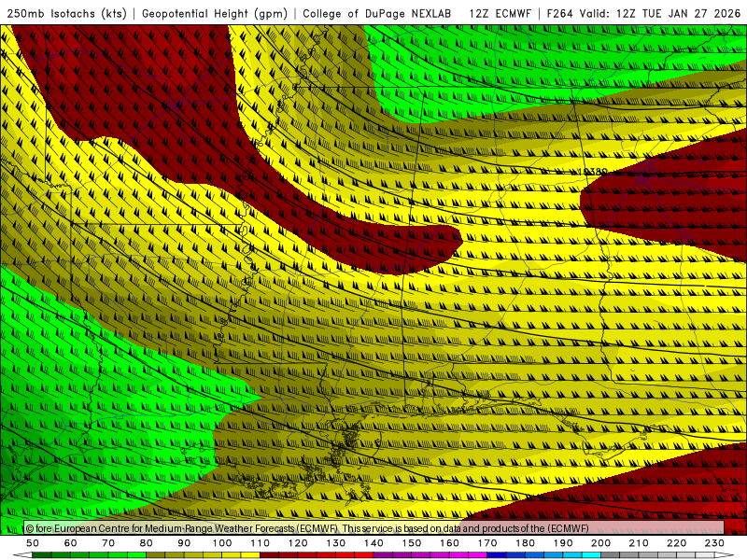Image resolution: width=747 pixels, height=560 pixels.
Task: Click the 90 value on the color scale
Action: 184,543
